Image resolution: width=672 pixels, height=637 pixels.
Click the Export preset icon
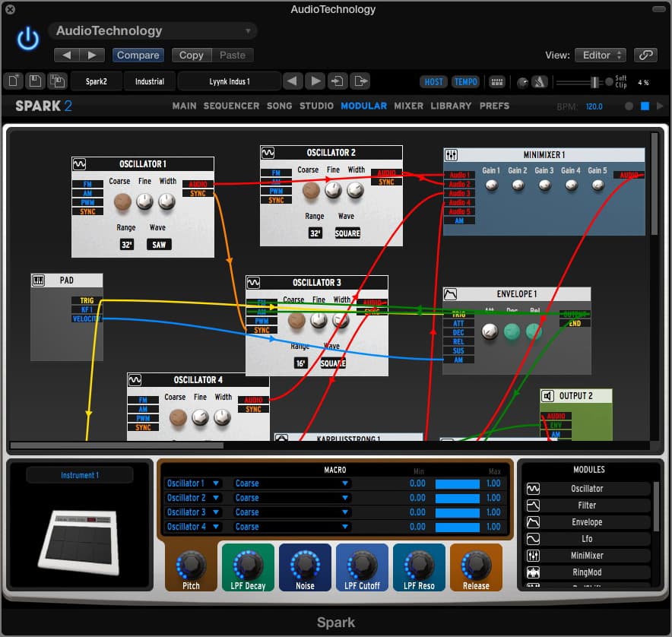click(x=360, y=81)
